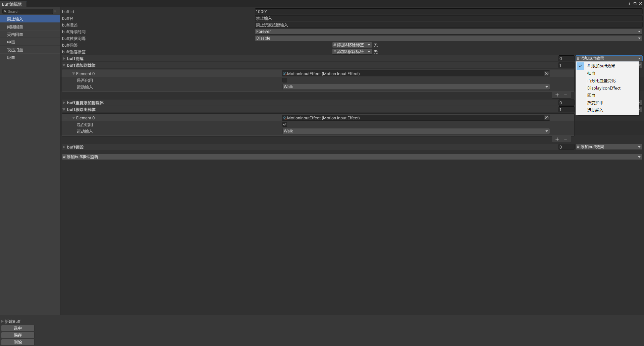Choose 改变护甲 in the effect menu
The height and width of the screenshot is (346, 644).
click(x=607, y=103)
